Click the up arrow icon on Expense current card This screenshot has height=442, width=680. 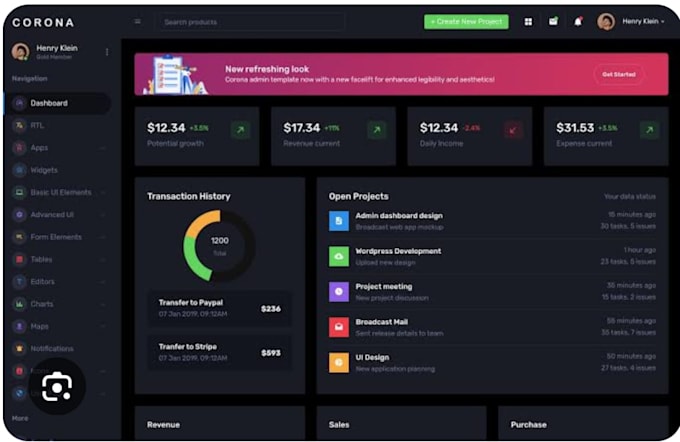650,130
